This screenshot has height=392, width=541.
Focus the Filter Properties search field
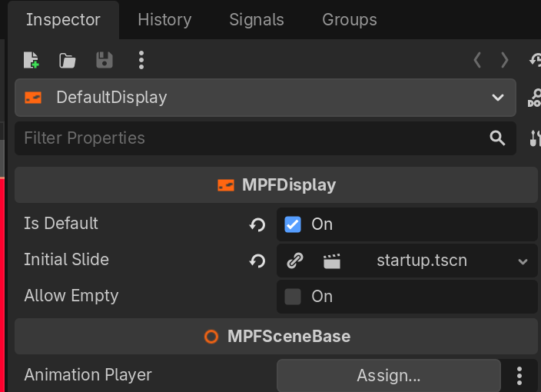coord(246,138)
